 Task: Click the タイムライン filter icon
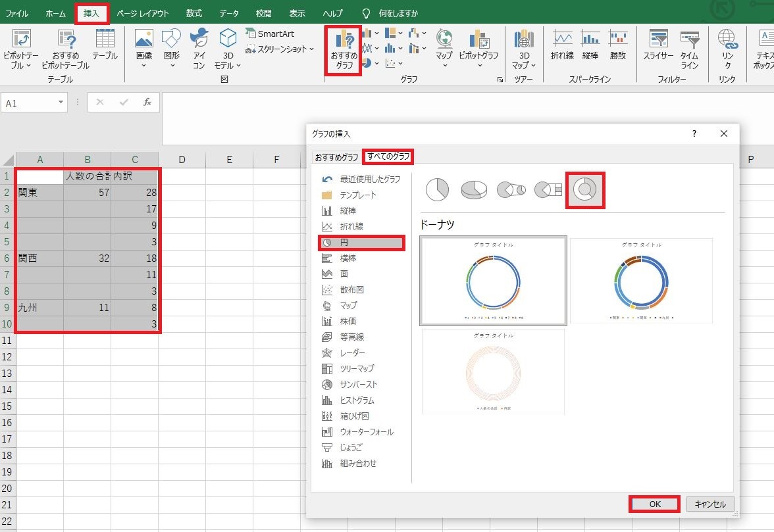pos(689,49)
